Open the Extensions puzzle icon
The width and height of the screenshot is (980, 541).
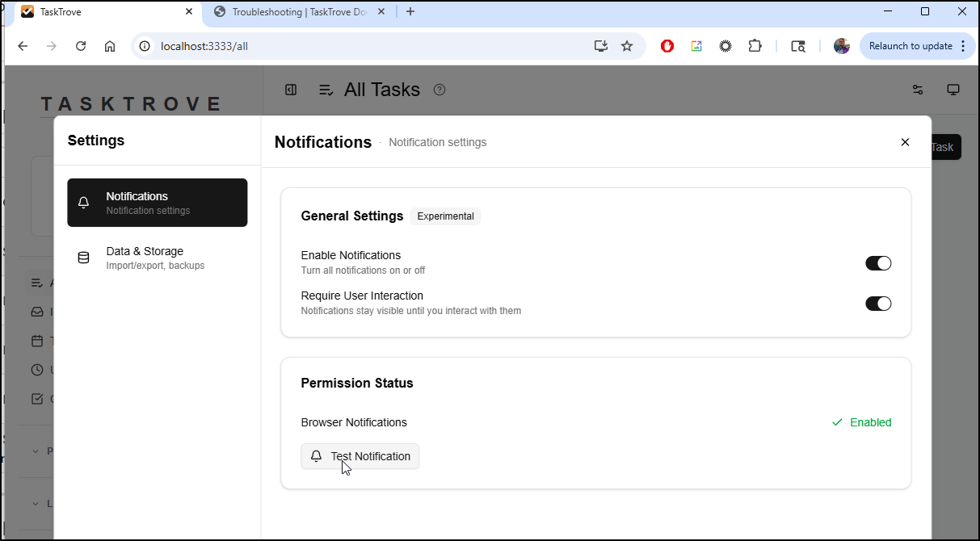[755, 46]
